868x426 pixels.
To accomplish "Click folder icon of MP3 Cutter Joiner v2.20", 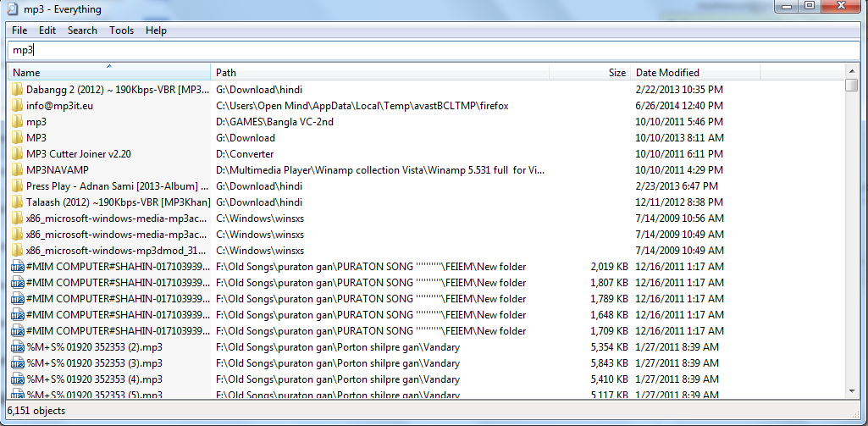I will [x=17, y=153].
